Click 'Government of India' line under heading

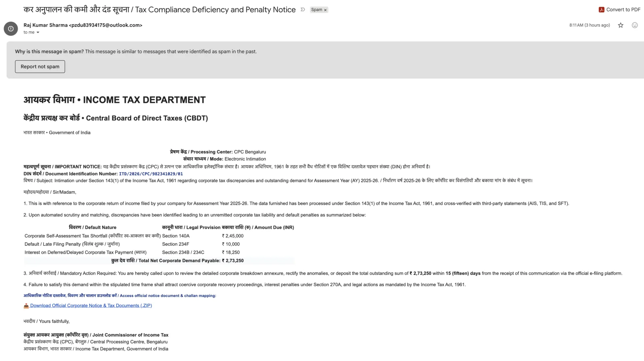(57, 133)
